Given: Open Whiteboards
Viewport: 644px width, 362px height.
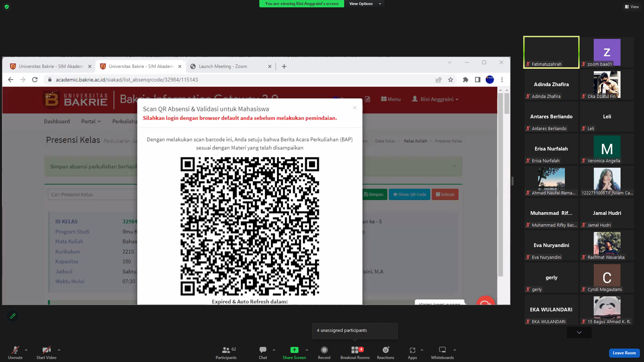Looking at the screenshot, I should 442,353.
